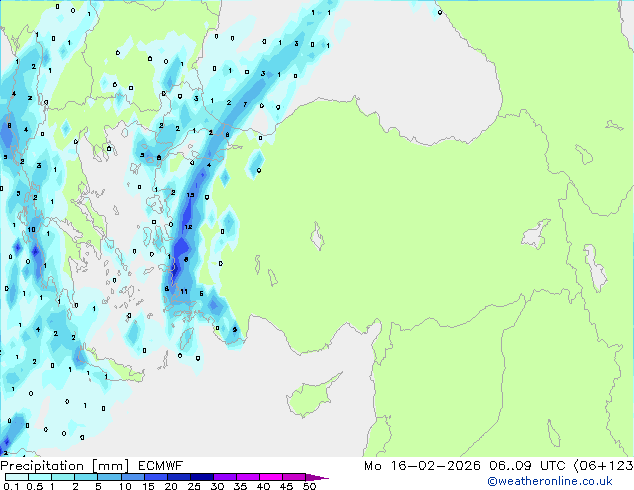Click the '10' precipitation value on map
The height and width of the screenshot is (490, 634).
[x=32, y=230]
